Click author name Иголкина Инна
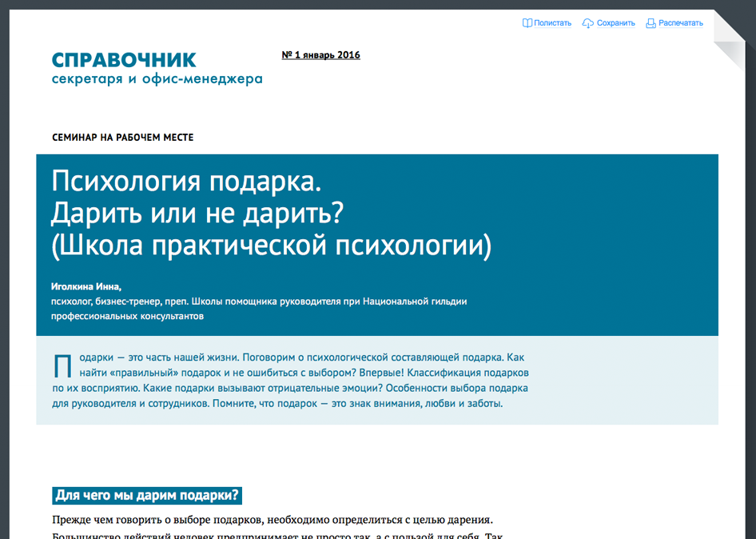The image size is (756, 539). [86, 285]
